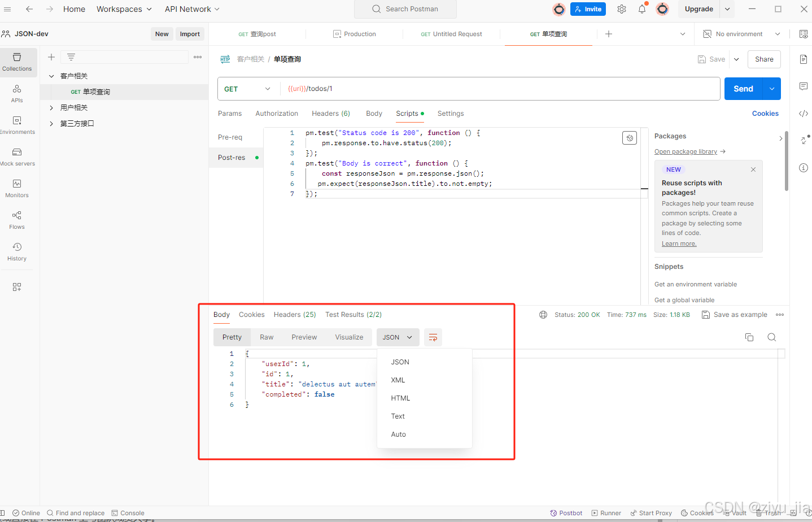Open the code snippet icon in right sidebar
This screenshot has width=812, height=522.
pyautogui.click(x=804, y=114)
